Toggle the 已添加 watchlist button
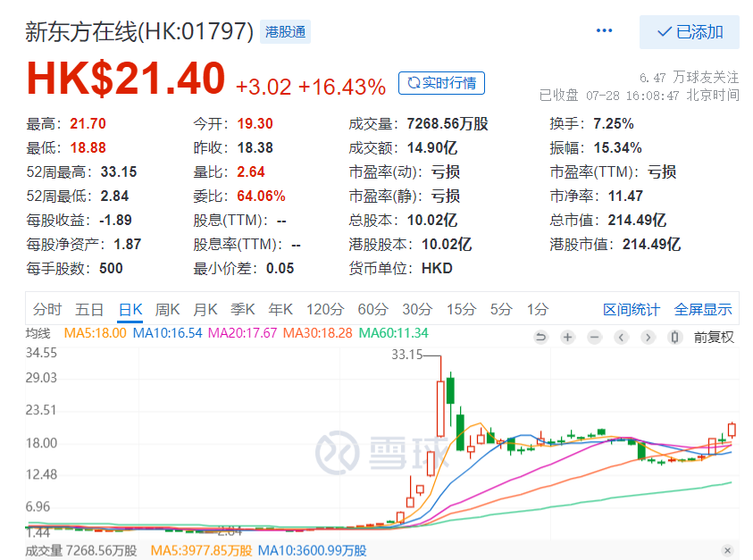The image size is (753, 560). tap(689, 32)
